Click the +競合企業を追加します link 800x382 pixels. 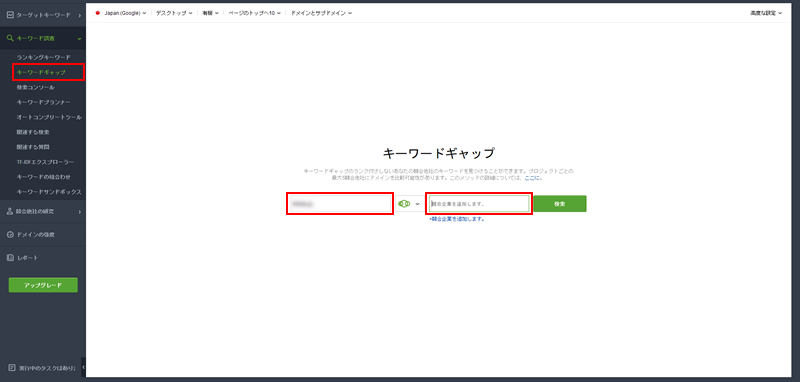click(x=457, y=219)
